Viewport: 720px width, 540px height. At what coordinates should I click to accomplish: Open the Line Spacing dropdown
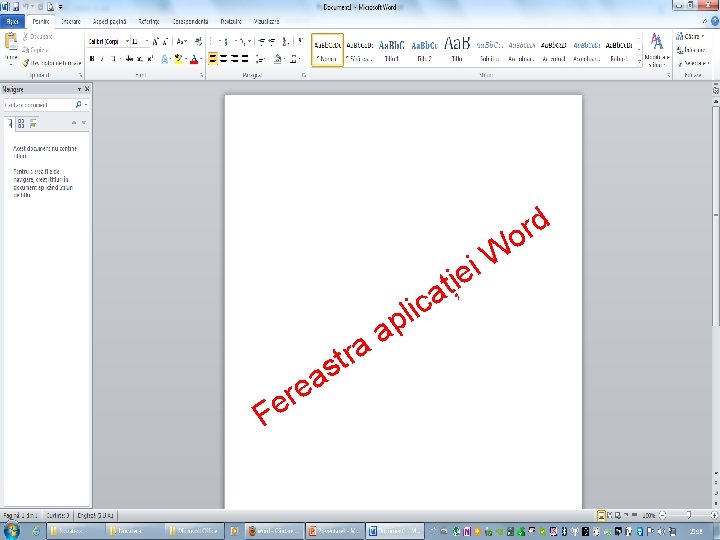click(x=261, y=59)
